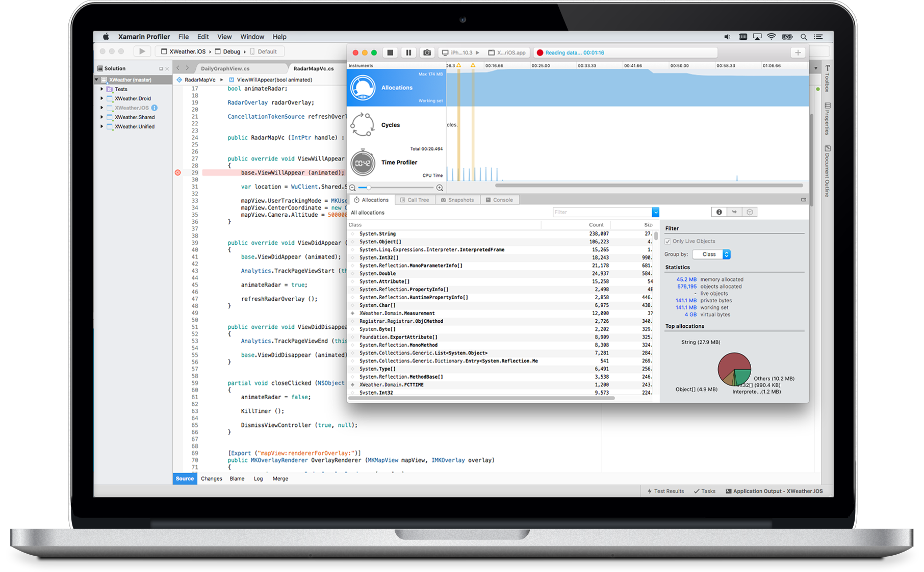Open the Apple menu
The height and width of the screenshot is (572, 924).
(106, 37)
